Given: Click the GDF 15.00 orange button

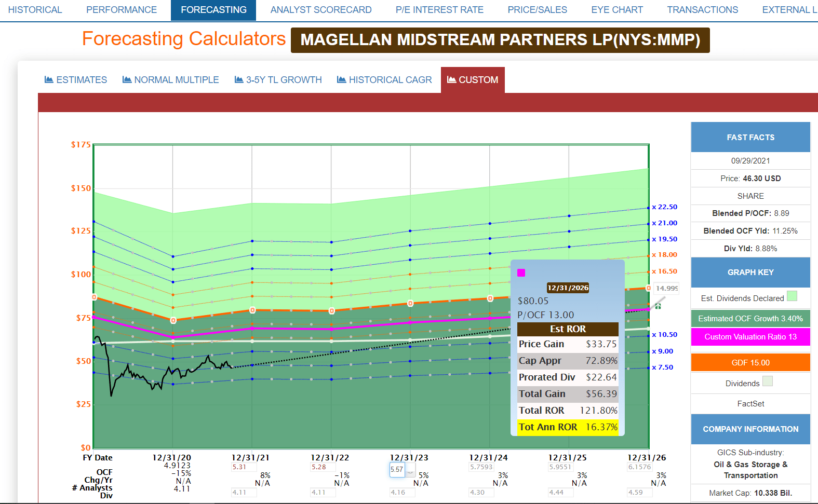Looking at the screenshot, I should point(750,363).
